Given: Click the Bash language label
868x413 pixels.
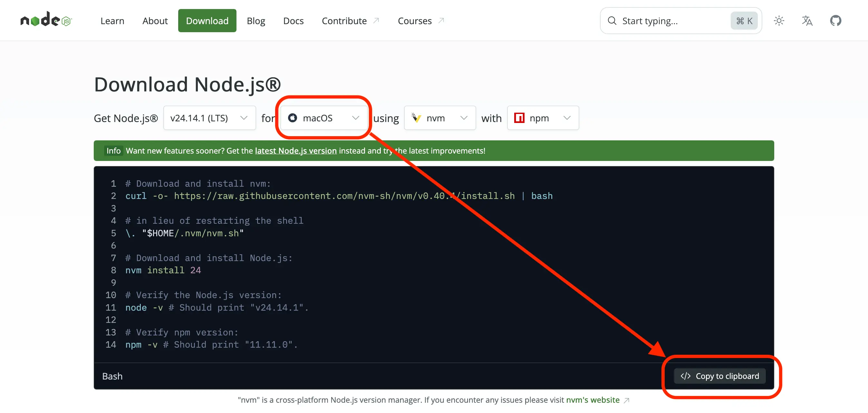Looking at the screenshot, I should tap(112, 376).
